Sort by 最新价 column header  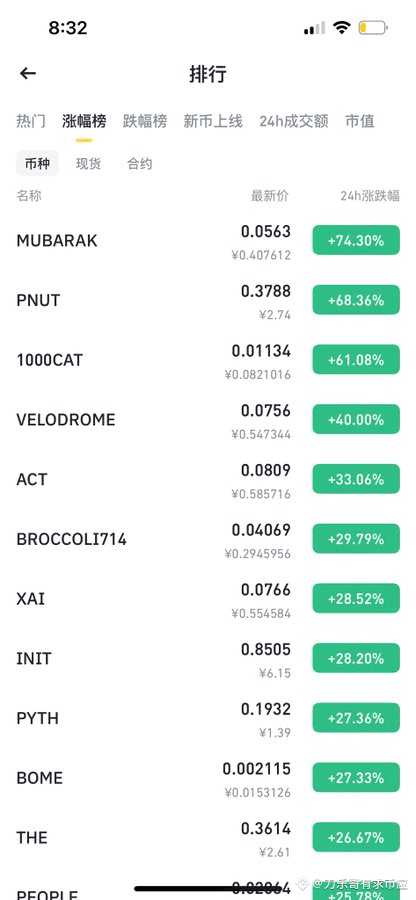pyautogui.click(x=270, y=196)
